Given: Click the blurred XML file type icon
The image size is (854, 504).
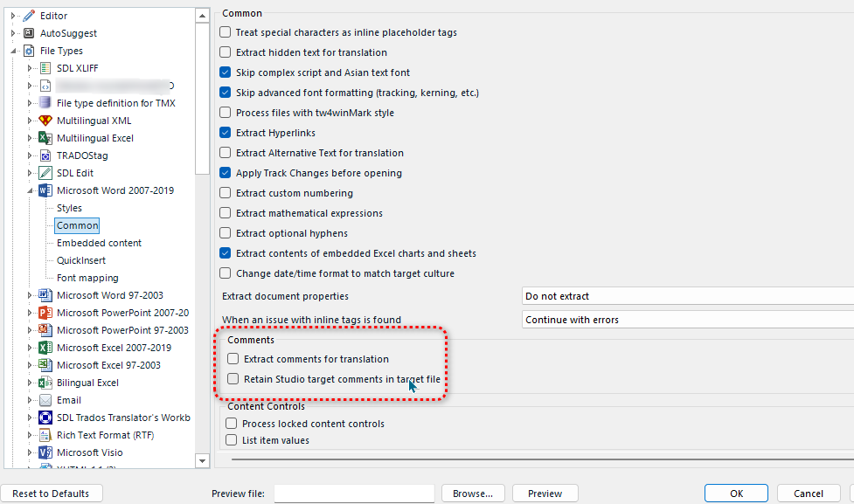Looking at the screenshot, I should 45,86.
